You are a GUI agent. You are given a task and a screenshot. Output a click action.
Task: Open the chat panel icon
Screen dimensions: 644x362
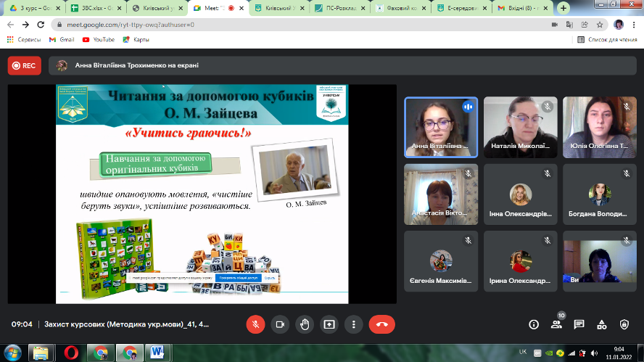click(x=579, y=324)
